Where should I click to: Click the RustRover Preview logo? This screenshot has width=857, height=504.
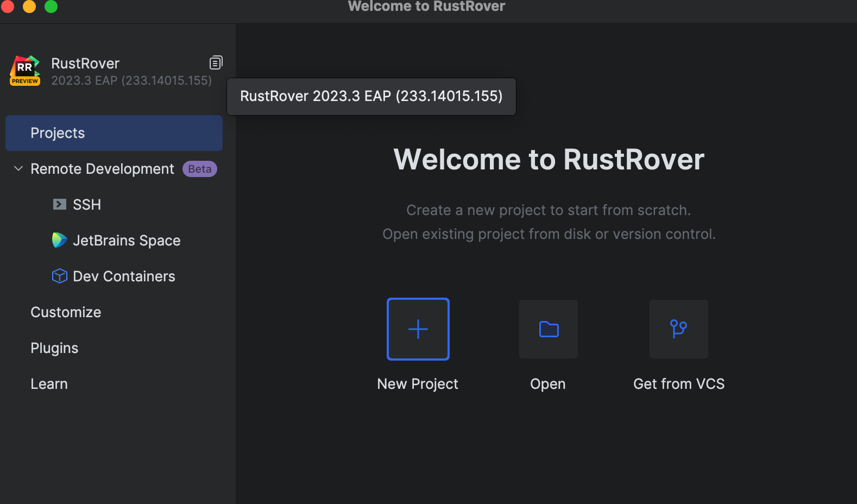(x=25, y=71)
